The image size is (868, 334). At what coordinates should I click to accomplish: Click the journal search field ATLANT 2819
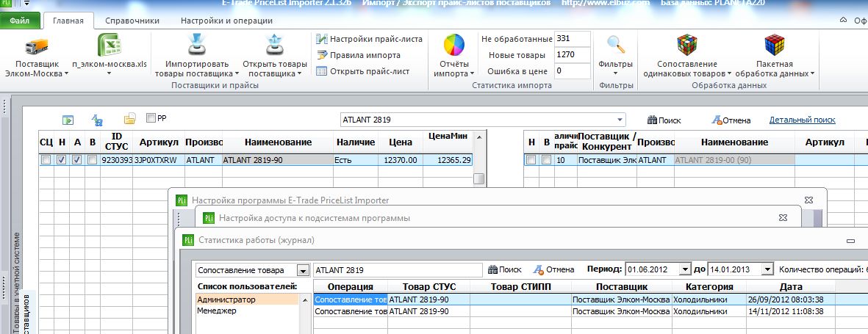coord(398,270)
